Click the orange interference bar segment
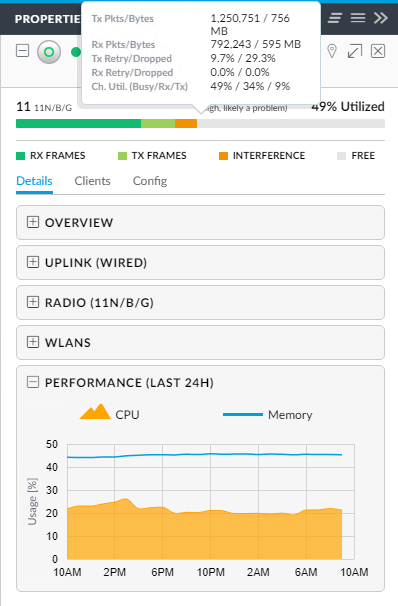The image size is (398, 606). (x=186, y=123)
